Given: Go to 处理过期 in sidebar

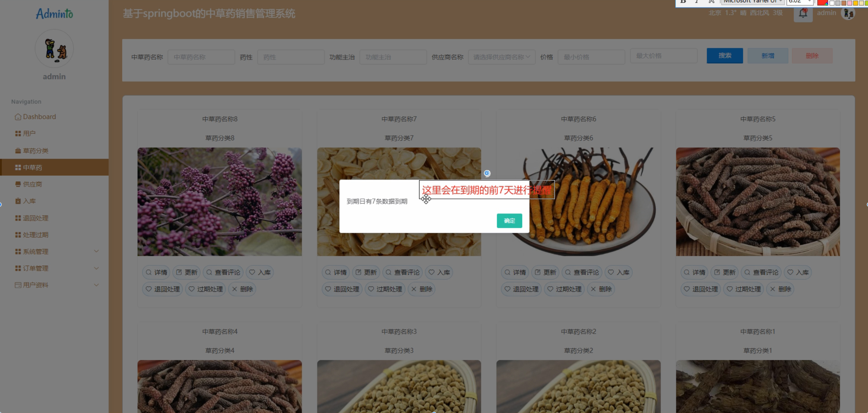Looking at the screenshot, I should (x=35, y=234).
